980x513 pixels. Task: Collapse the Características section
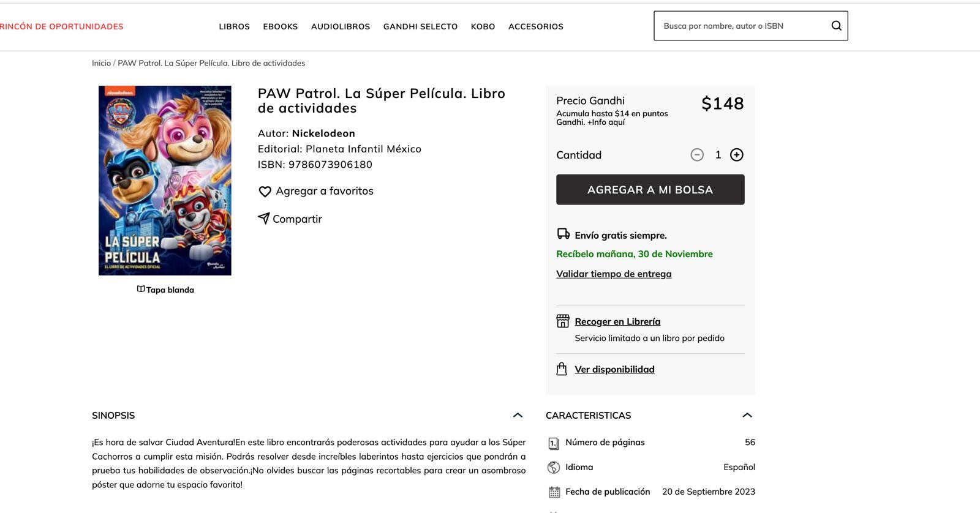tap(747, 415)
